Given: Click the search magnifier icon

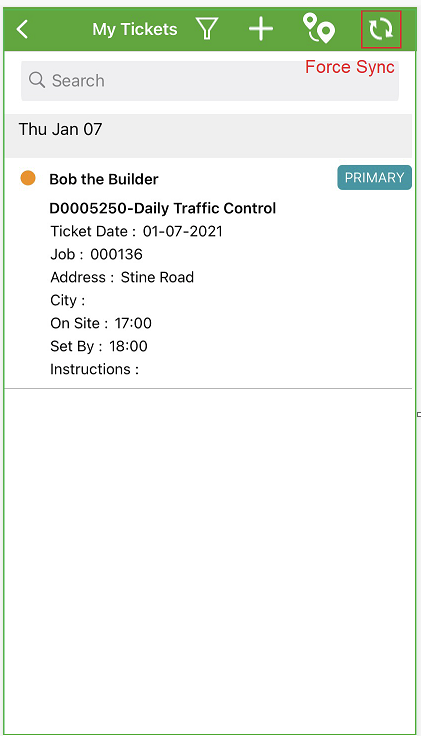Looking at the screenshot, I should coord(37,80).
